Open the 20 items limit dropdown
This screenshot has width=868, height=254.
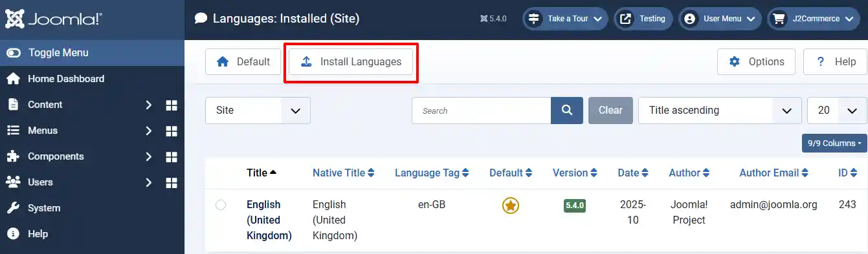click(x=837, y=111)
